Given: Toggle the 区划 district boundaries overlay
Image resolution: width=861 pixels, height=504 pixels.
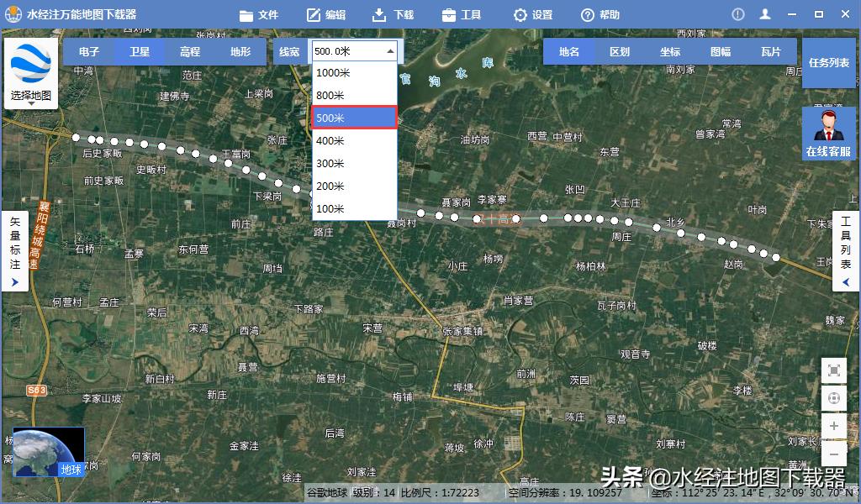Looking at the screenshot, I should point(619,51).
